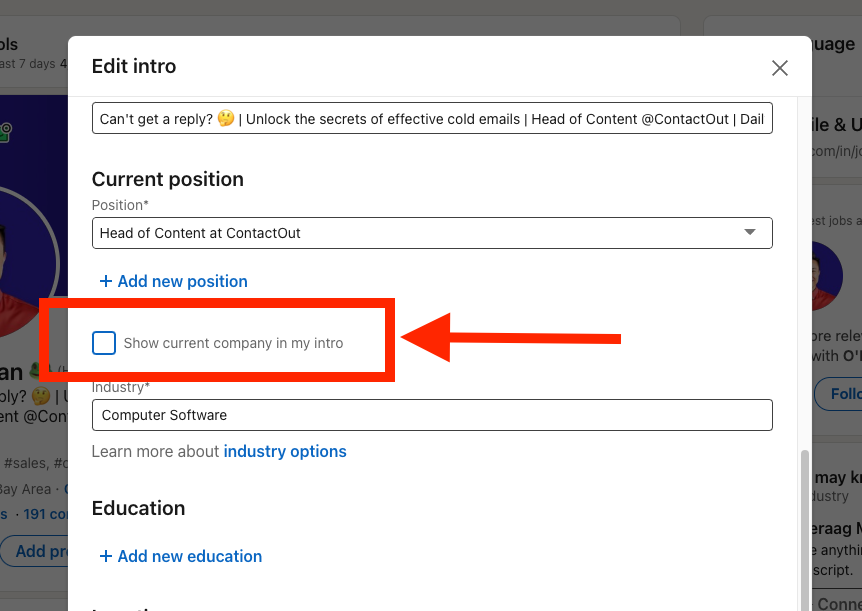The height and width of the screenshot is (611, 862).
Task: Close the Edit intro dialog
Action: click(780, 68)
